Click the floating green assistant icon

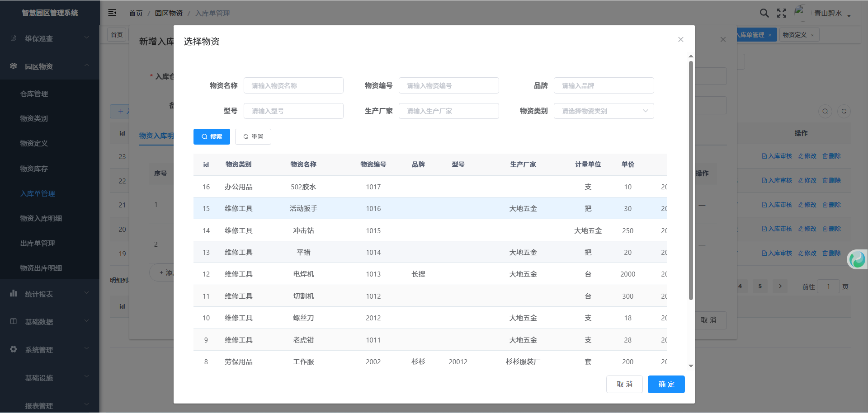(857, 259)
